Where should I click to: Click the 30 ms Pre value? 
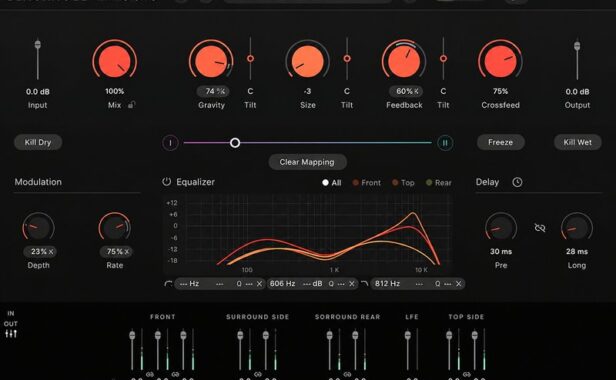[x=501, y=251]
